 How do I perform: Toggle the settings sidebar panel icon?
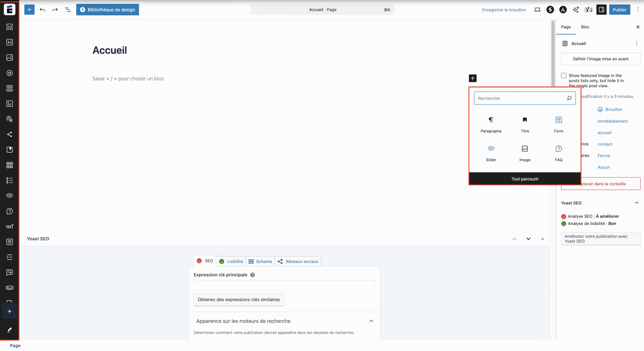click(x=601, y=10)
